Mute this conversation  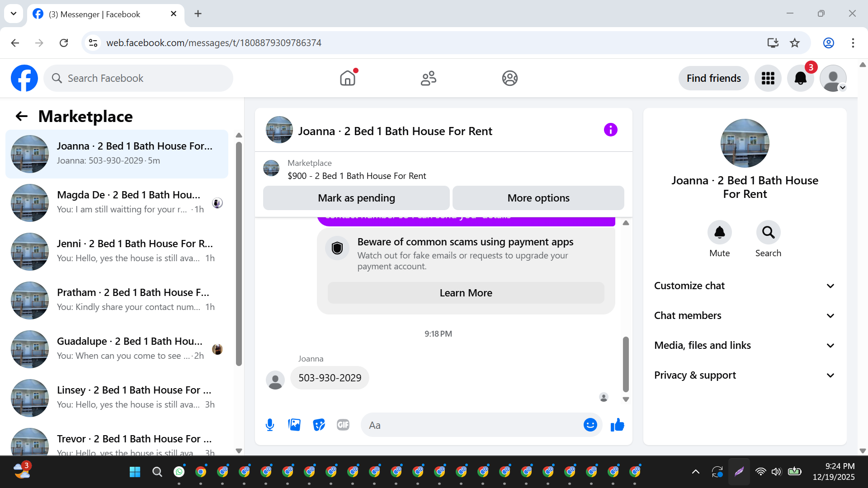click(719, 233)
